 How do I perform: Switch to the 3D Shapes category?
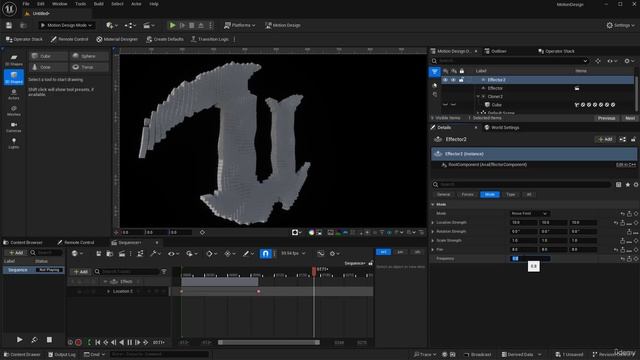14,77
